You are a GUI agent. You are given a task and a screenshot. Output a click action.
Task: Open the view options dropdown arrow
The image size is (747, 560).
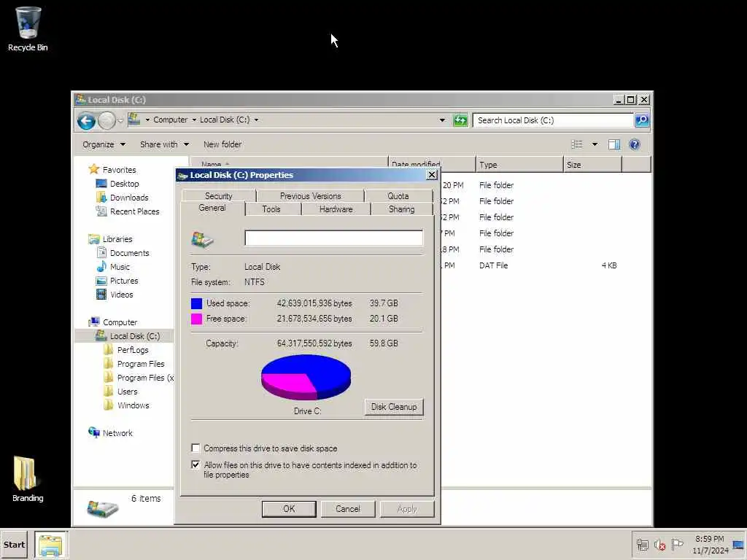[x=595, y=144]
